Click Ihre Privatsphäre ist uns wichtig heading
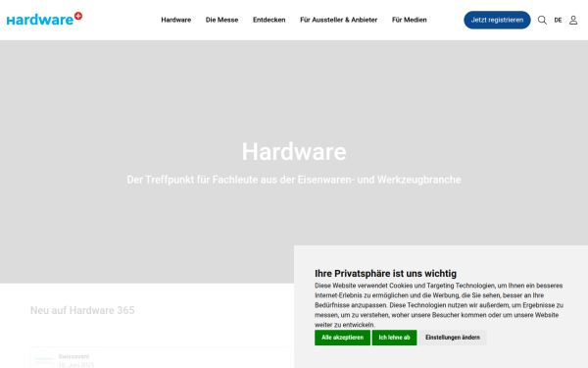The height and width of the screenshot is (368, 588). click(385, 274)
